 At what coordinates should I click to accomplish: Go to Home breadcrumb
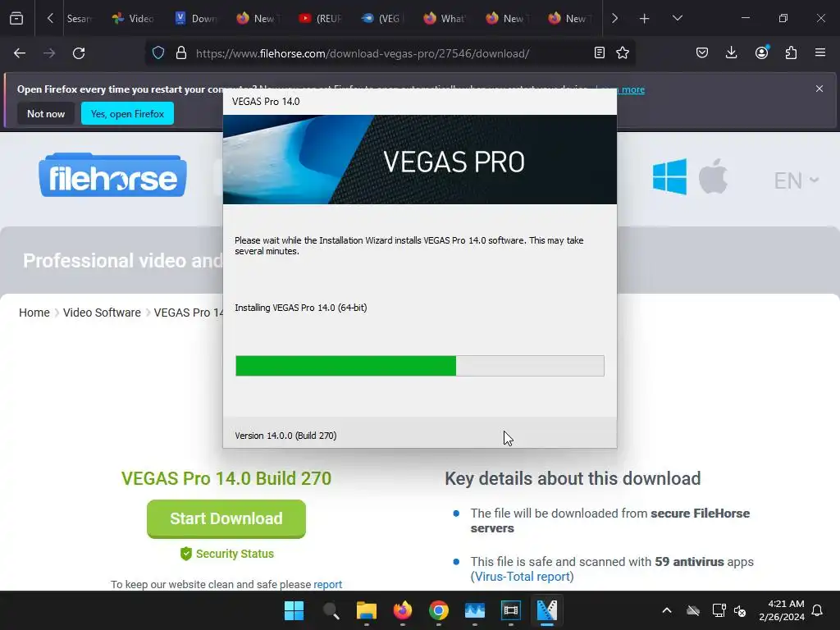click(x=34, y=313)
